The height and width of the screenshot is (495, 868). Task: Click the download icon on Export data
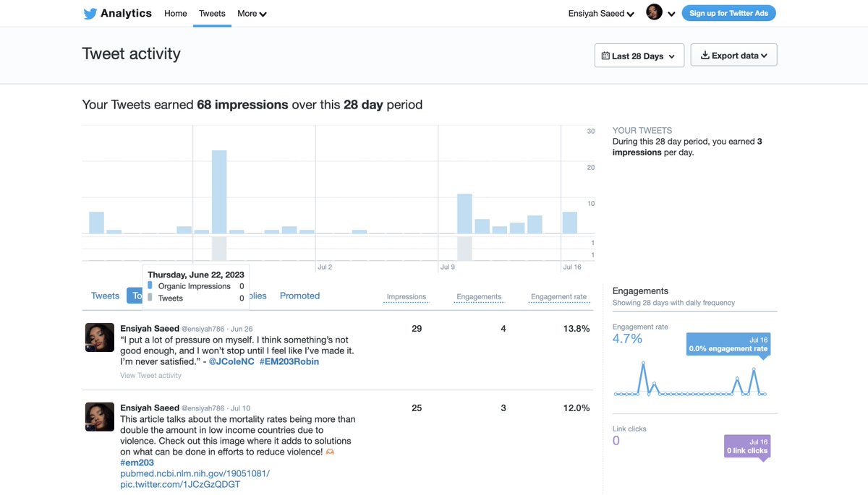click(x=705, y=55)
